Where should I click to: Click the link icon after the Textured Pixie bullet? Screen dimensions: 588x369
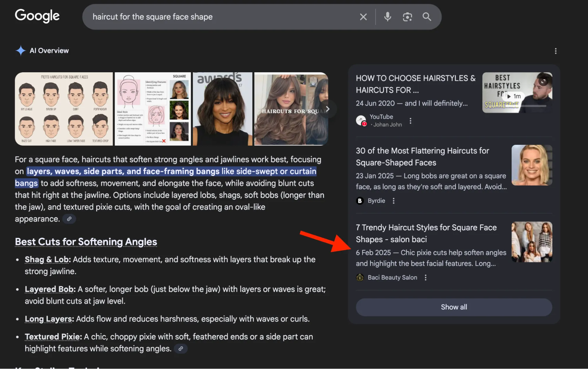[x=181, y=348]
